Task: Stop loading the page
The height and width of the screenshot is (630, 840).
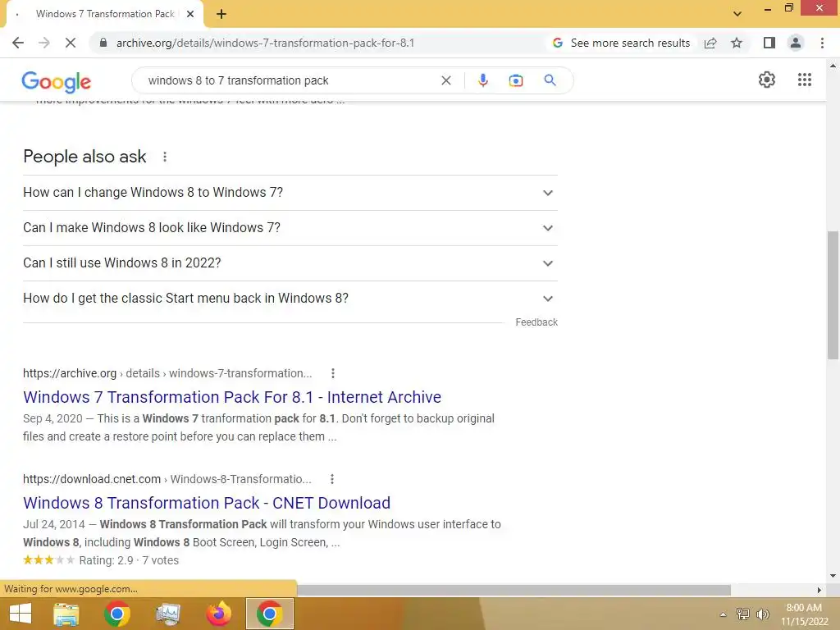Action: click(71, 43)
